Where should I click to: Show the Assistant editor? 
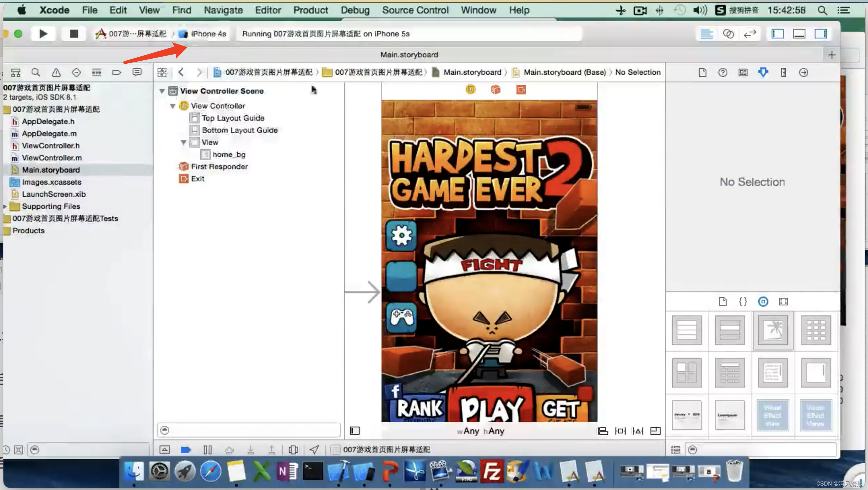(728, 34)
